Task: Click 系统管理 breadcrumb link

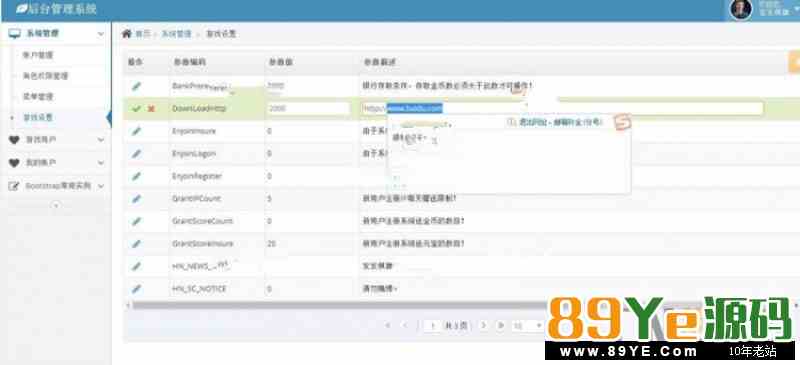Action: click(177, 34)
